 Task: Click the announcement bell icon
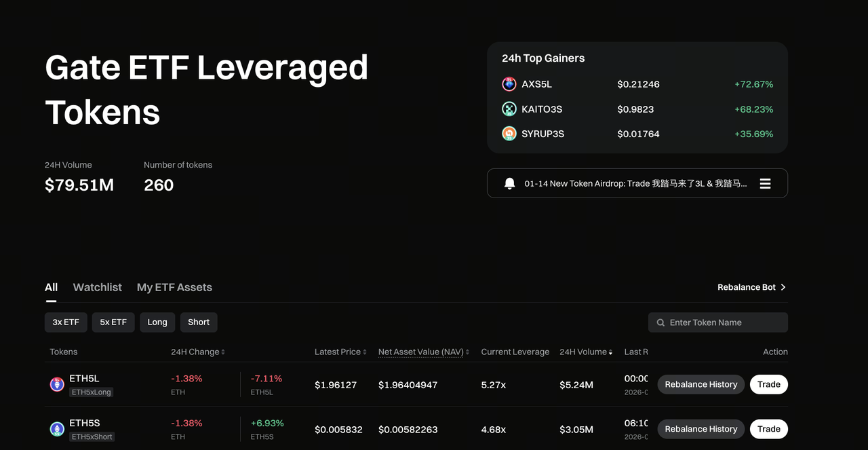coord(510,183)
